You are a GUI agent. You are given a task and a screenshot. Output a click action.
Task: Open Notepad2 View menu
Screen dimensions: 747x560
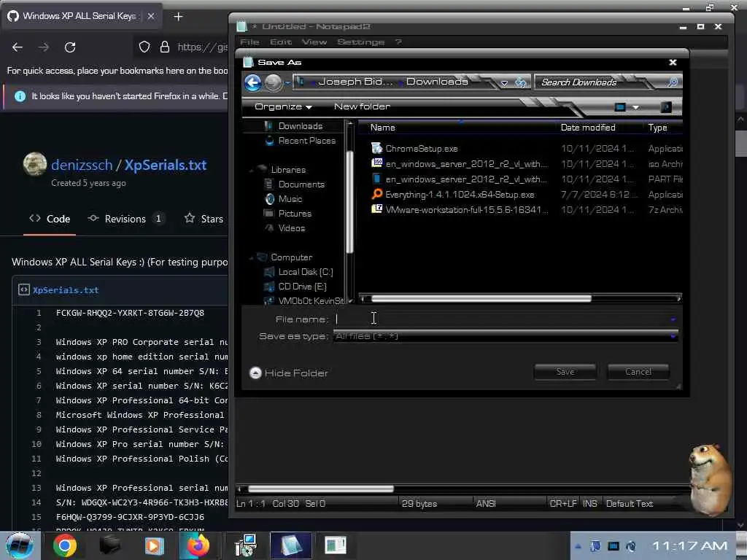[x=314, y=42]
